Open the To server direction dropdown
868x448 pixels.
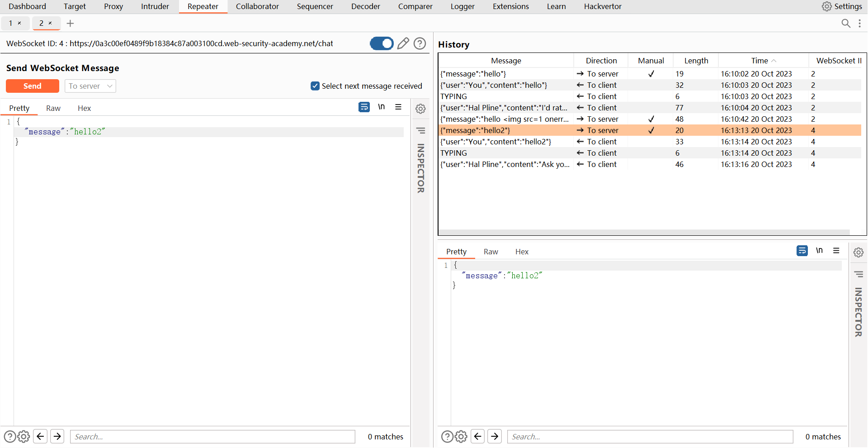(90, 86)
